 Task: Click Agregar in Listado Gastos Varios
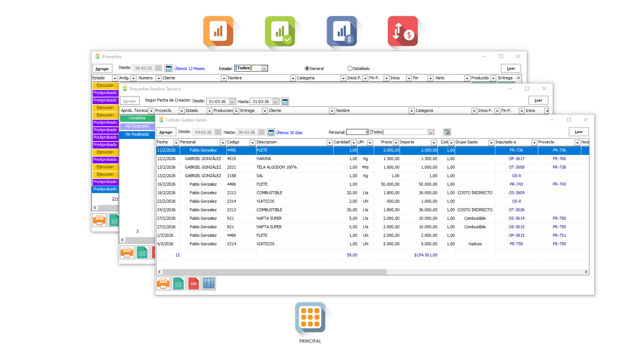pyautogui.click(x=166, y=132)
